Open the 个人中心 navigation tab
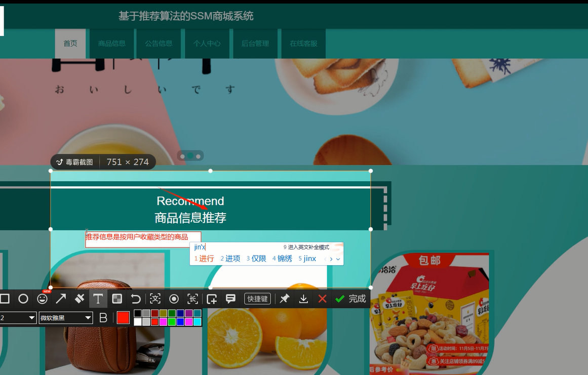The width and height of the screenshot is (588, 375). [207, 44]
